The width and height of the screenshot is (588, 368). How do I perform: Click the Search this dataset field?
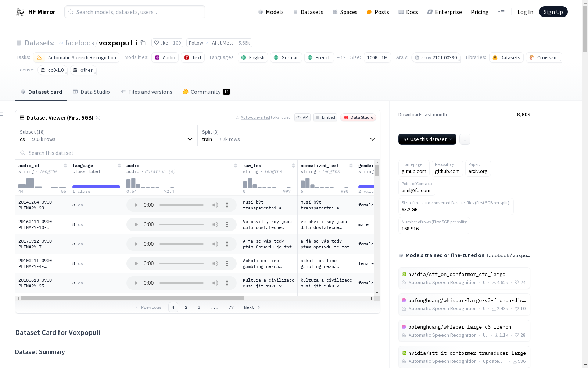tap(198, 153)
